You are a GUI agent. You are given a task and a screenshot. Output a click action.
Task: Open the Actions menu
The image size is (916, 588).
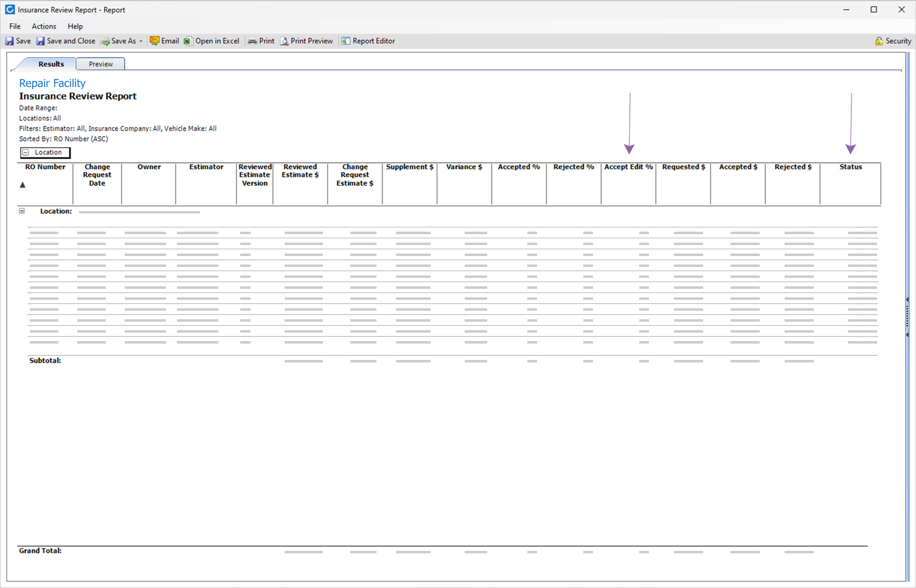point(44,26)
